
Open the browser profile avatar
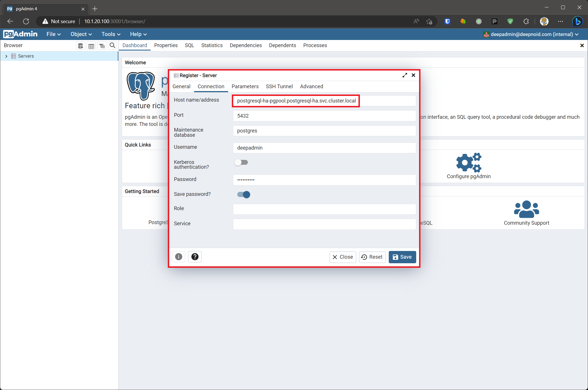tap(544, 21)
